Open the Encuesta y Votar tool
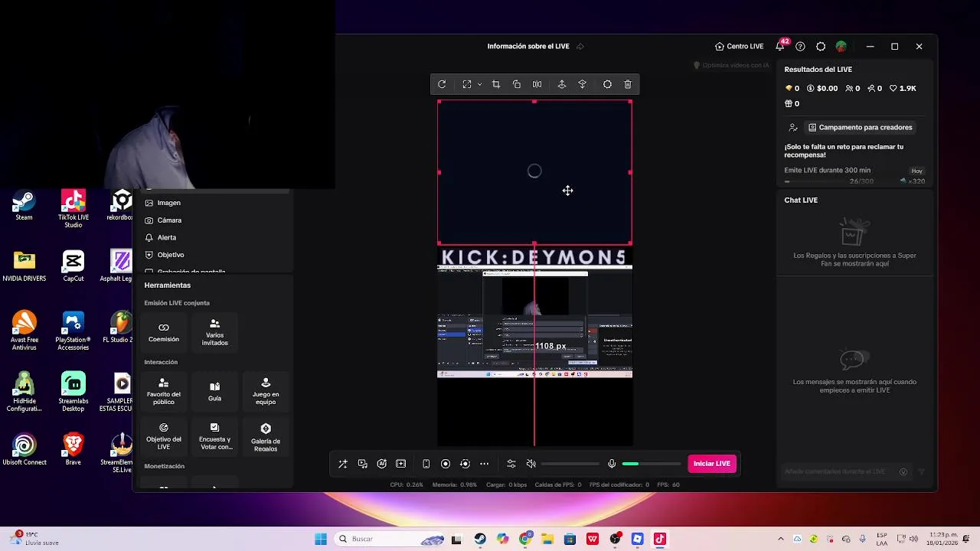This screenshot has width=980, height=551. point(214,436)
